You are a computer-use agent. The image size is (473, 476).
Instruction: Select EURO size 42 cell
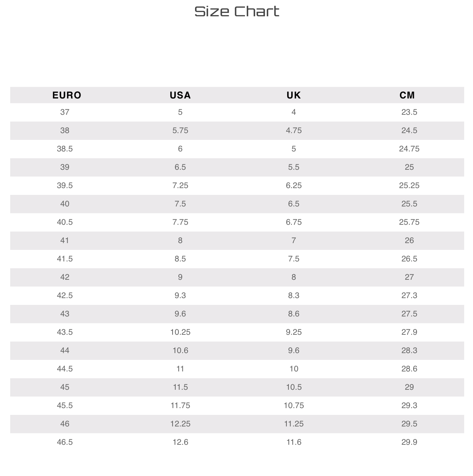pos(65,277)
